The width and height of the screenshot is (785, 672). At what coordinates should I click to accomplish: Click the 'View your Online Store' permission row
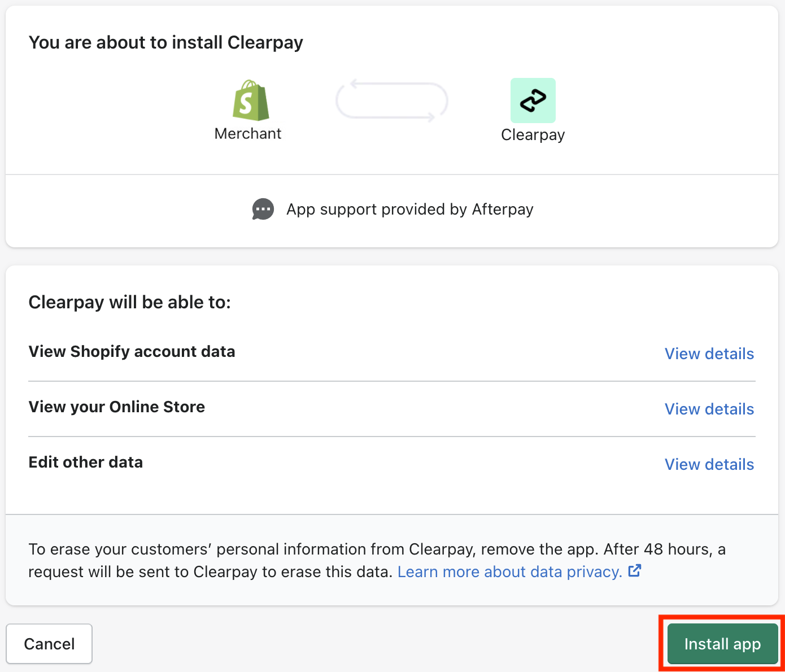click(x=117, y=407)
